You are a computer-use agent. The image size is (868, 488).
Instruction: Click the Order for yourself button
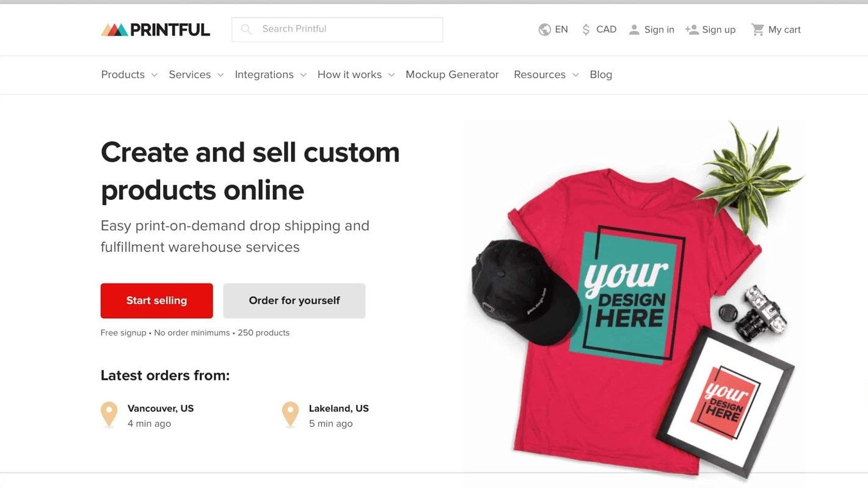coord(294,300)
